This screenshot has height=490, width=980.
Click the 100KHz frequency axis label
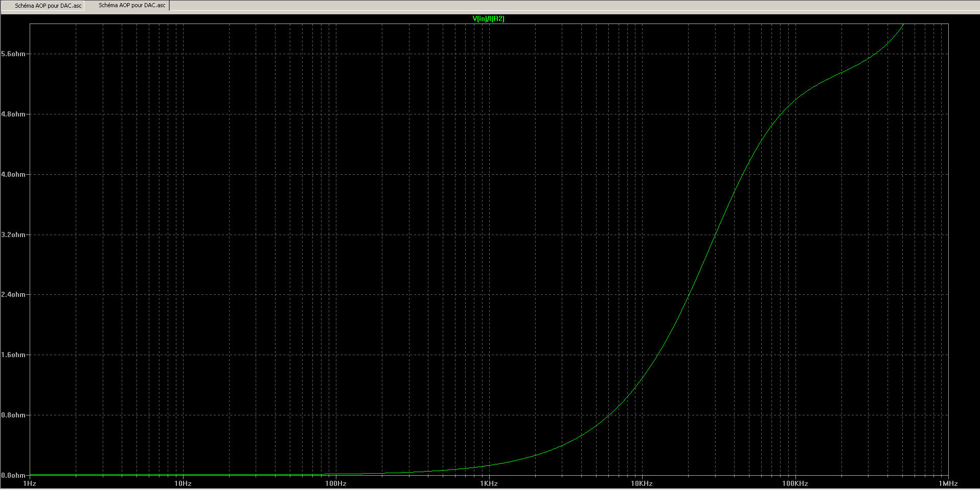[795, 483]
